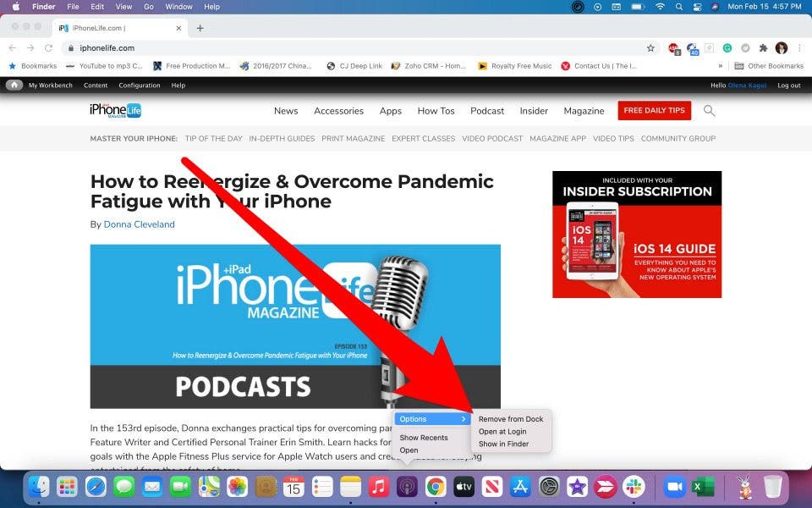
Task: Open the App Store from Dock
Action: [x=520, y=487]
